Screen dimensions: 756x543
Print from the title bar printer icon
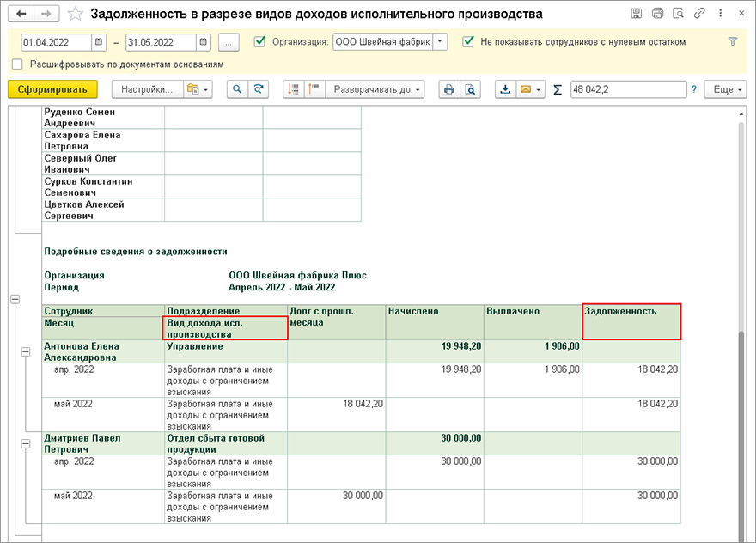pos(657,14)
